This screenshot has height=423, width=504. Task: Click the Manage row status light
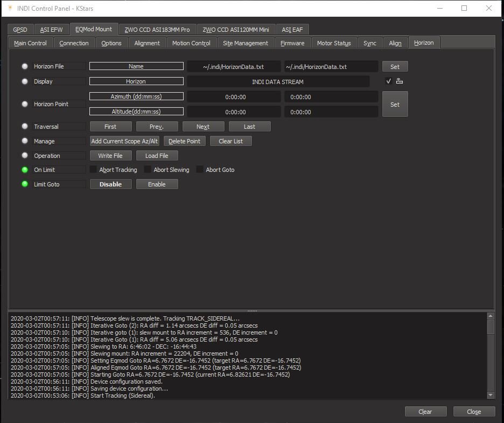pos(25,141)
